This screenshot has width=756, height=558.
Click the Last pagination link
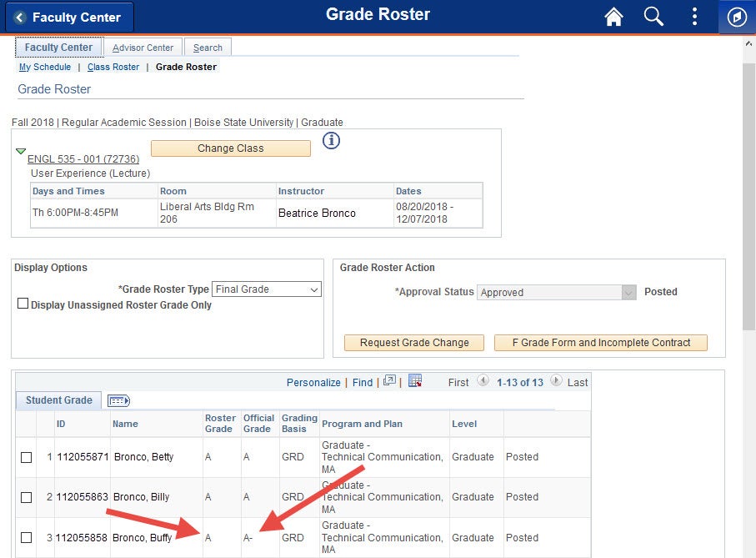578,383
